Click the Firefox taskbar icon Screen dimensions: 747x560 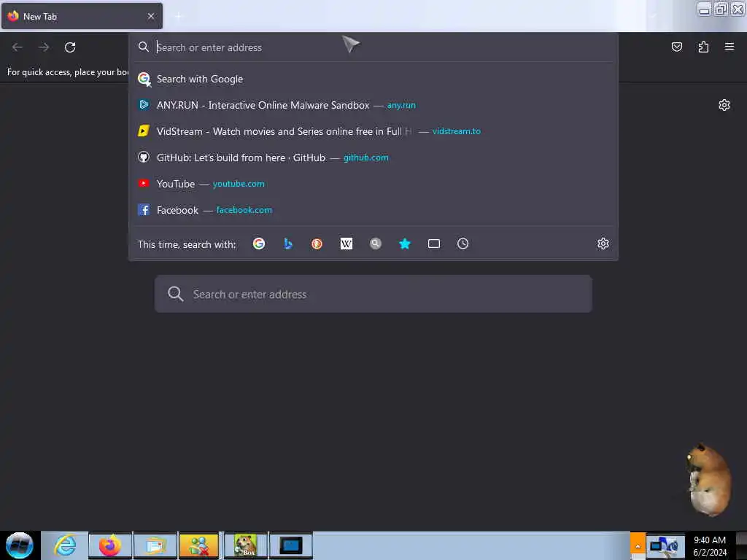click(110, 545)
